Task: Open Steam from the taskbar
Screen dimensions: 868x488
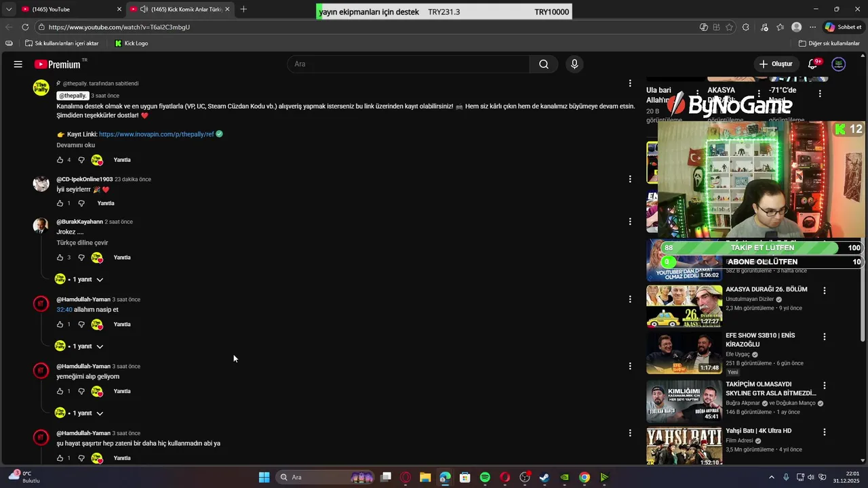Action: pos(544,477)
